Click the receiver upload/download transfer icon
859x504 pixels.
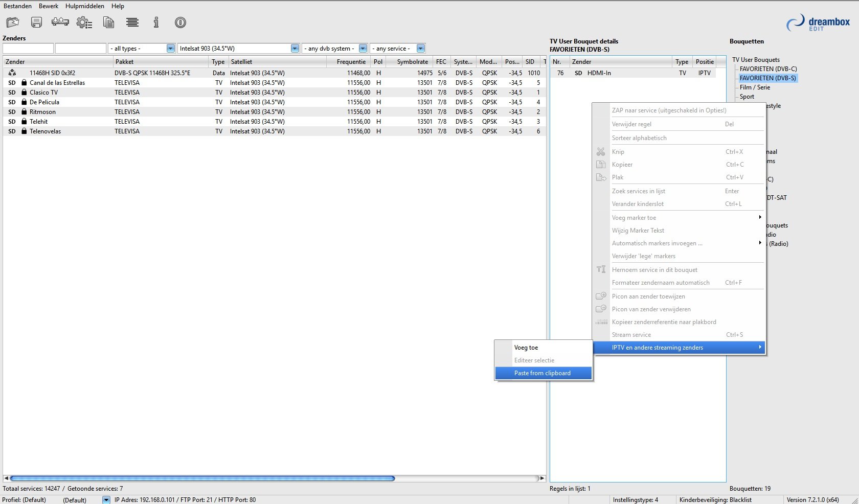[60, 22]
